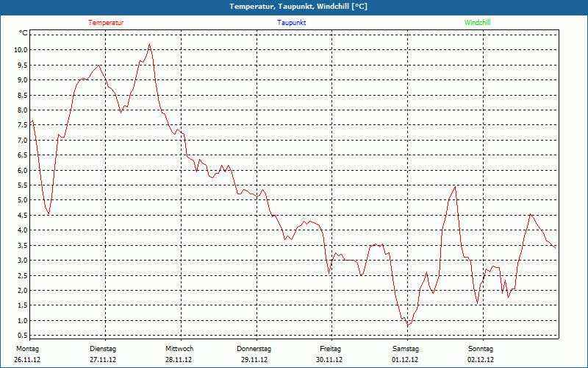
Task: Click the 8,5 y-axis value
Action: [23, 95]
